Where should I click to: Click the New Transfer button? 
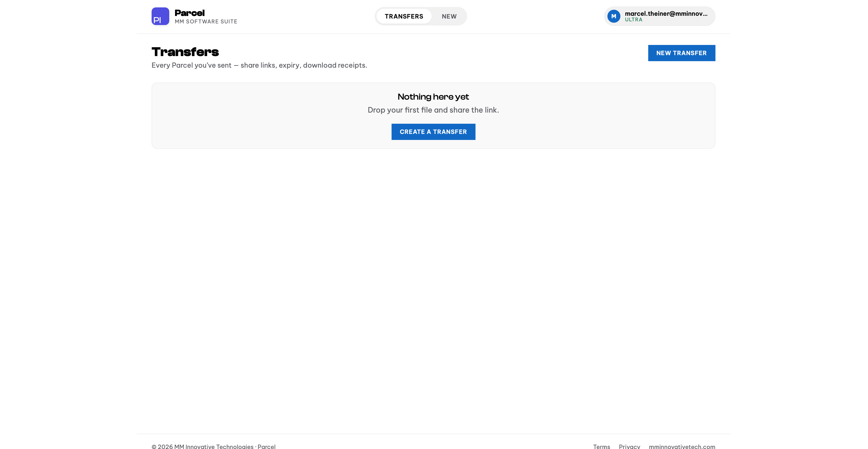click(x=681, y=53)
